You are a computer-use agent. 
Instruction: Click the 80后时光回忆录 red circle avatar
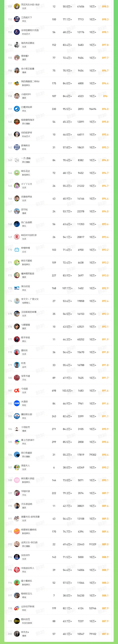pyautogui.click(x=17, y=237)
